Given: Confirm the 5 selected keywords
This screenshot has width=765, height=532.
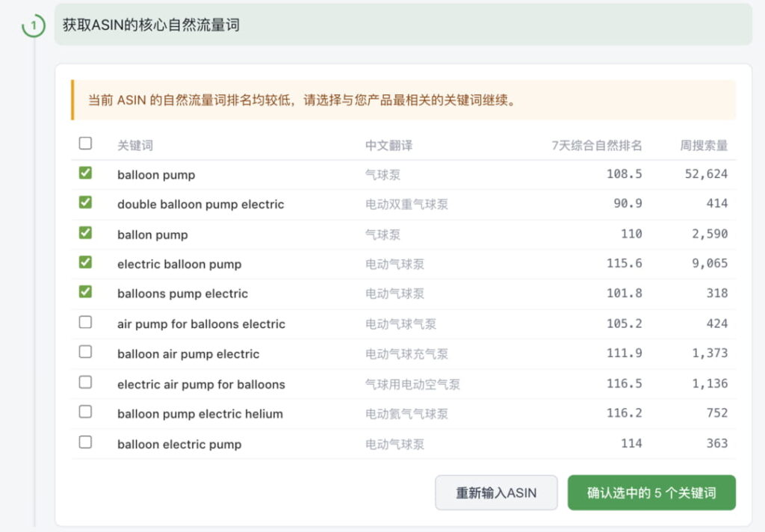Looking at the screenshot, I should click(x=651, y=492).
